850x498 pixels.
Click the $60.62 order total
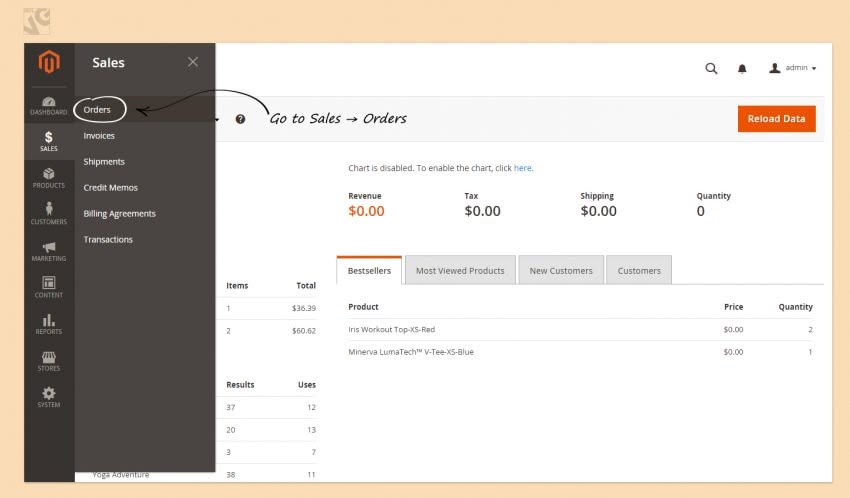pos(304,331)
